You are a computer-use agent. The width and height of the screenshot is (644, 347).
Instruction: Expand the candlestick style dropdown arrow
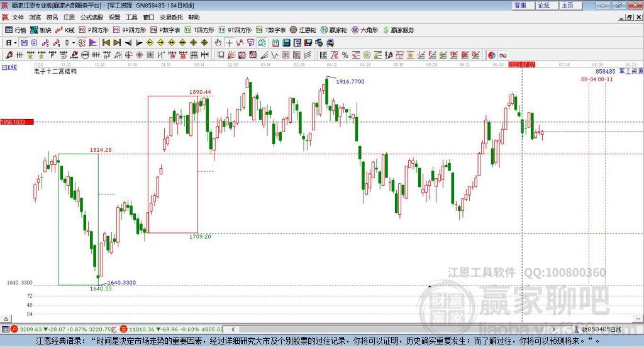click(x=74, y=43)
